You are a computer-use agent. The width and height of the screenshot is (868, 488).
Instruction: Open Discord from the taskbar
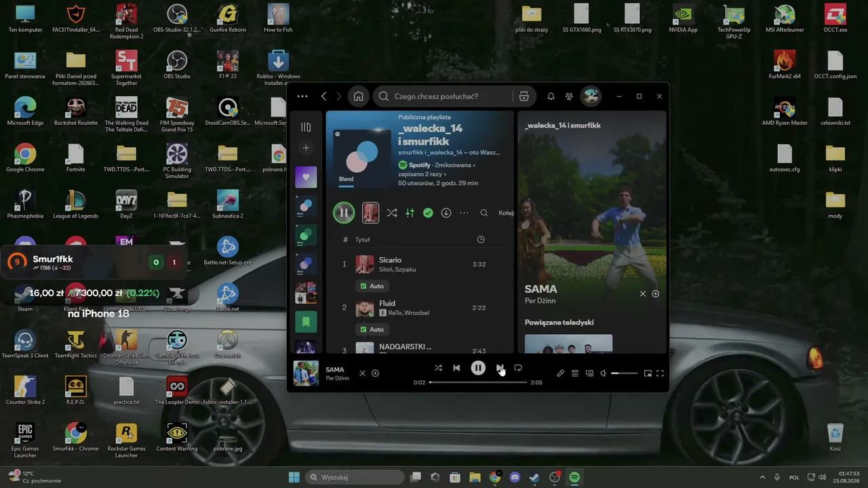point(515,477)
